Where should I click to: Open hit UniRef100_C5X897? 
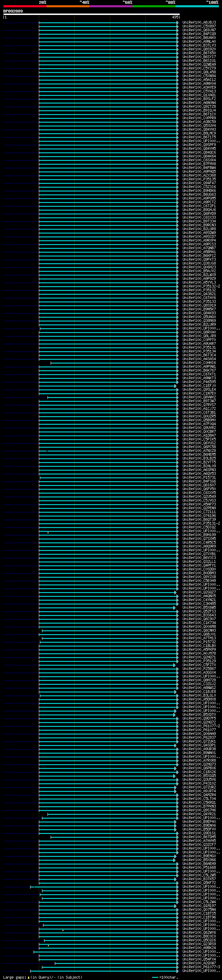click(x=199, y=26)
